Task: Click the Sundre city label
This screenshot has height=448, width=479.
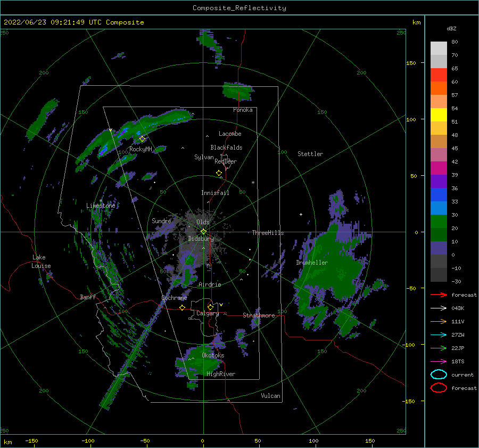Action: pyautogui.click(x=161, y=221)
